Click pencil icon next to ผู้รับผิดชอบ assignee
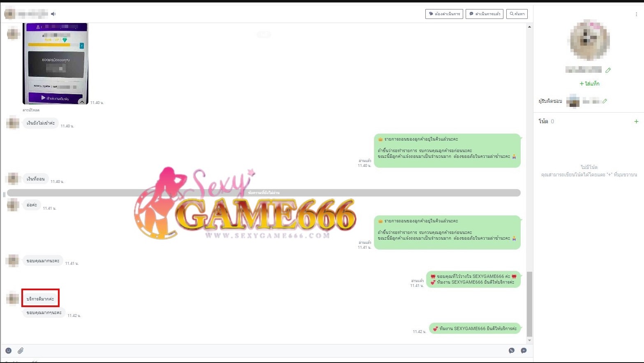 (605, 101)
